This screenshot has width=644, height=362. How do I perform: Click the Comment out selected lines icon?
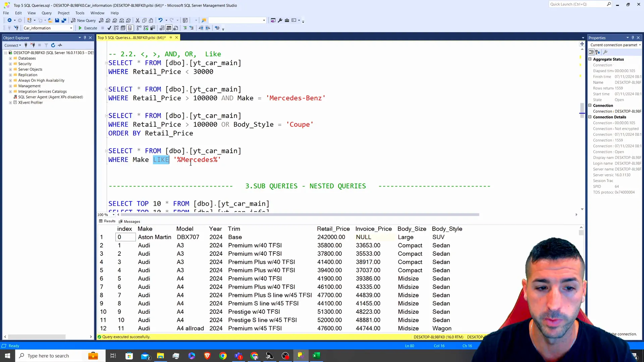185,28
